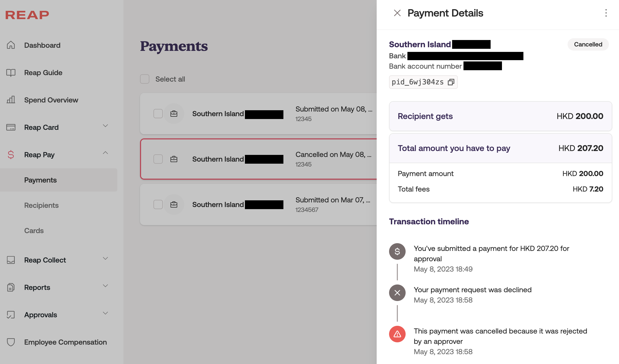This screenshot has height=364, width=619.
Task: Close the Payment Details panel
Action: tap(397, 13)
